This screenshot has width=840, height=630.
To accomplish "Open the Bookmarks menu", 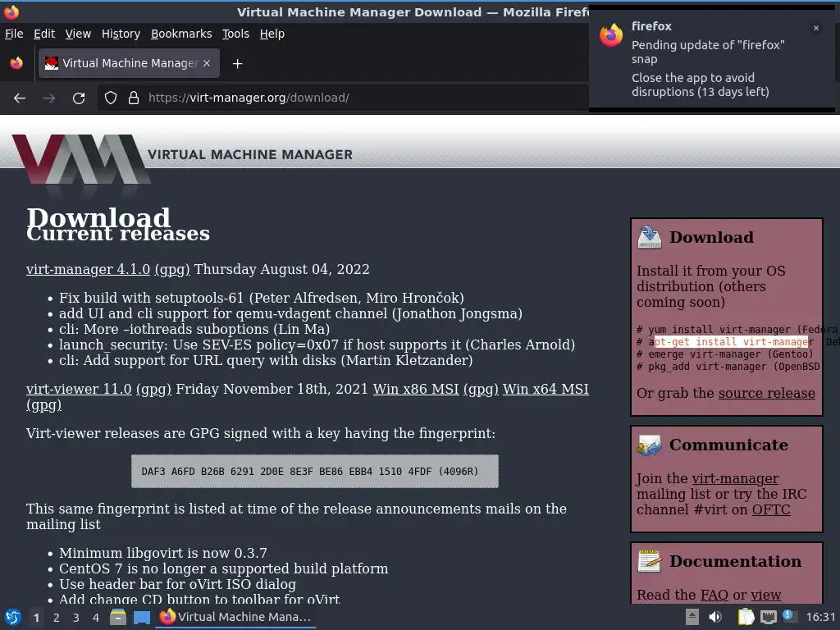I will [x=181, y=34].
